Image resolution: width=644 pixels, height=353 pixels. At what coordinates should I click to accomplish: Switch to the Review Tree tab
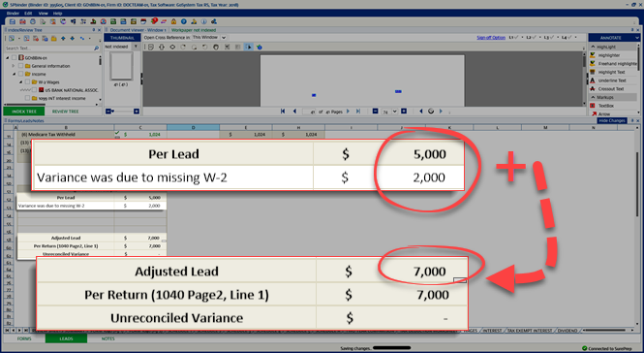pyautogui.click(x=65, y=112)
